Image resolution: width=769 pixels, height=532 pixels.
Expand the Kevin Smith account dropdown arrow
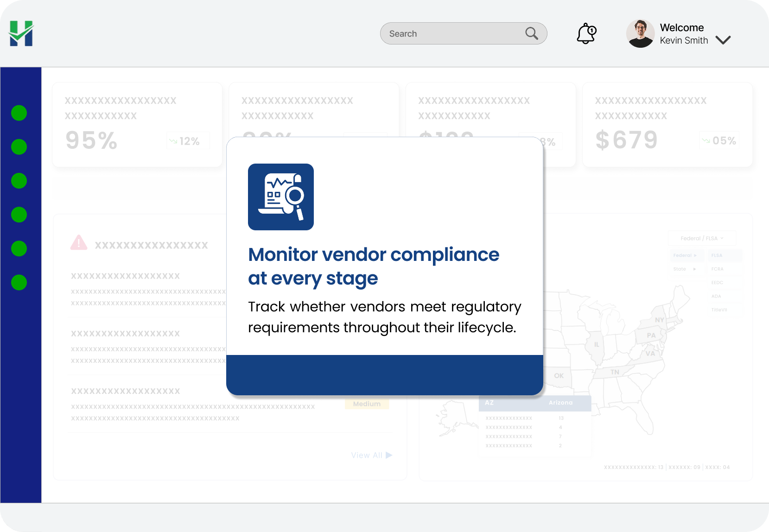723,40
